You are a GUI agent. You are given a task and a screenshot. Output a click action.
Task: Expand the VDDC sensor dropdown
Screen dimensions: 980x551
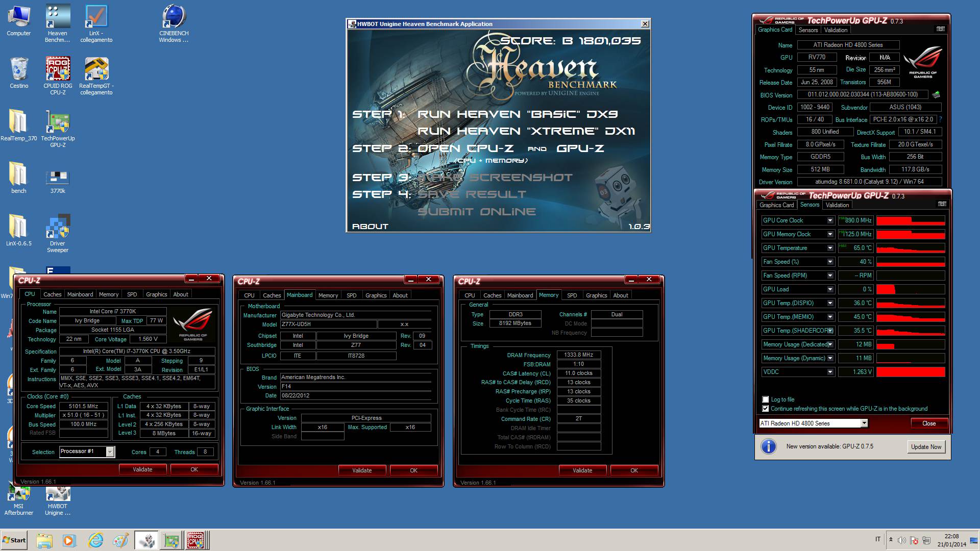pyautogui.click(x=830, y=372)
